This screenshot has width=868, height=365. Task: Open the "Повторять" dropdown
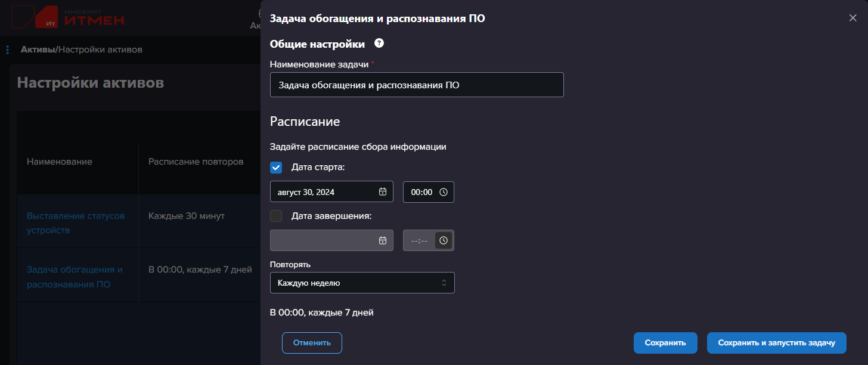click(x=362, y=283)
